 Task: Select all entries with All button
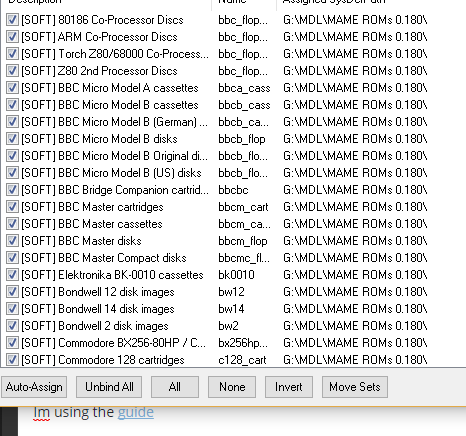pyautogui.click(x=175, y=387)
